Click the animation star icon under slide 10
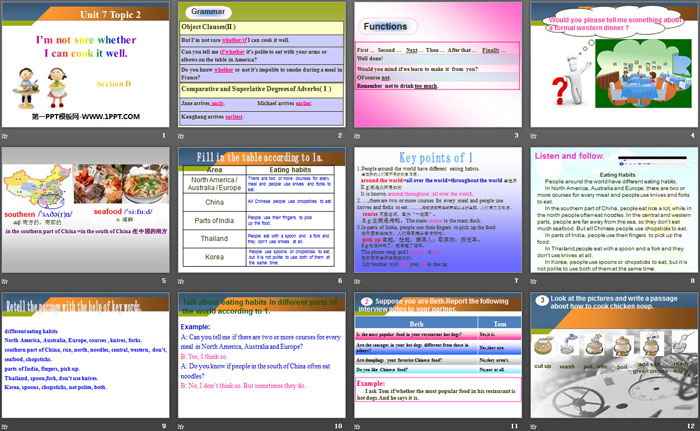The image size is (700, 431). pyautogui.click(x=181, y=427)
